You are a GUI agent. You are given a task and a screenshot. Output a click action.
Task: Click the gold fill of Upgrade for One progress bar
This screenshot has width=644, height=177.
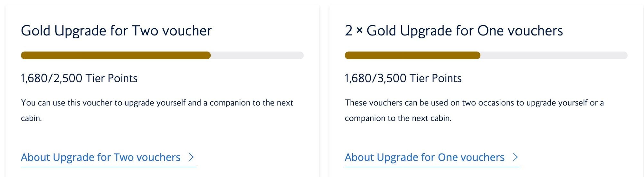[x=412, y=55]
